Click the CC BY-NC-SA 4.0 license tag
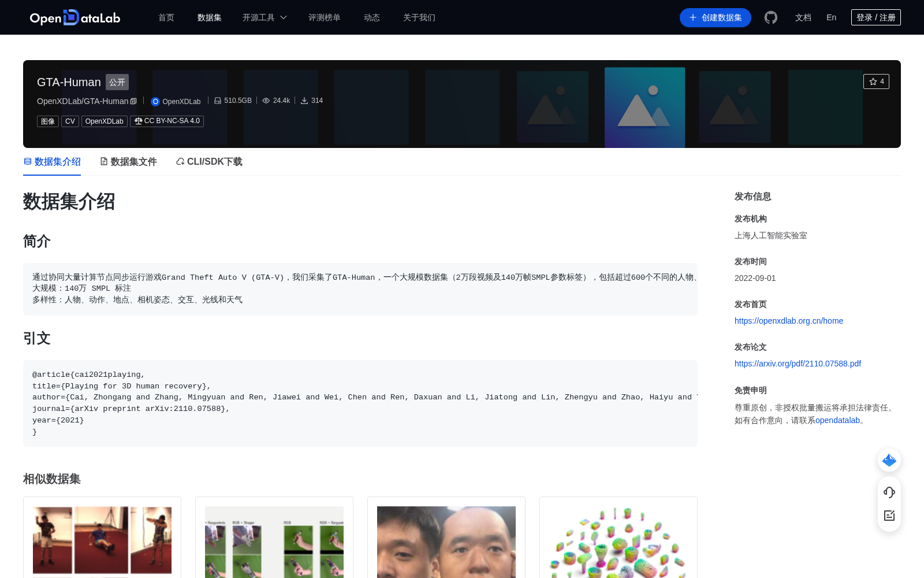Screen dimensions: 924x578 [x=167, y=121]
